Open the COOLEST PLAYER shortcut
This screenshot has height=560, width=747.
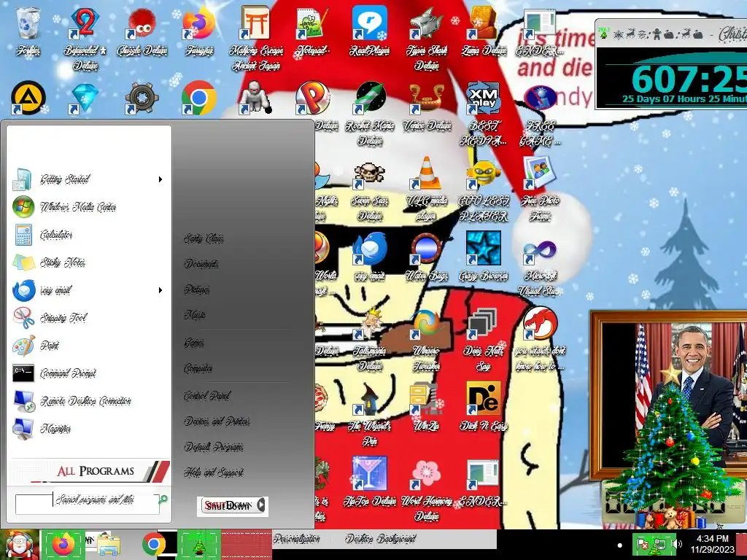click(484, 190)
